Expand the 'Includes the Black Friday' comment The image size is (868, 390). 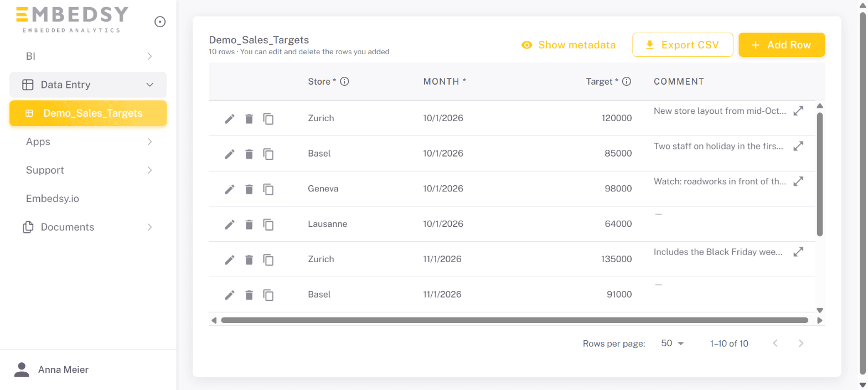[798, 252]
